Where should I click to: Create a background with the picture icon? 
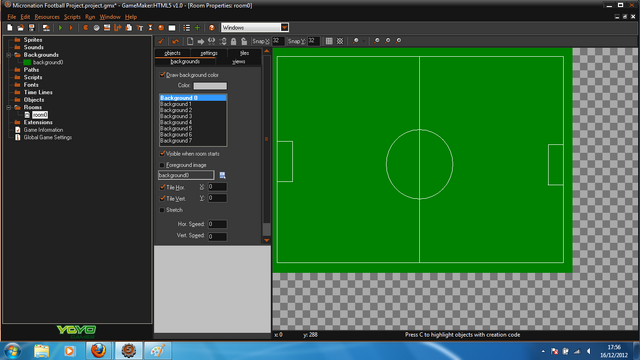[107, 28]
